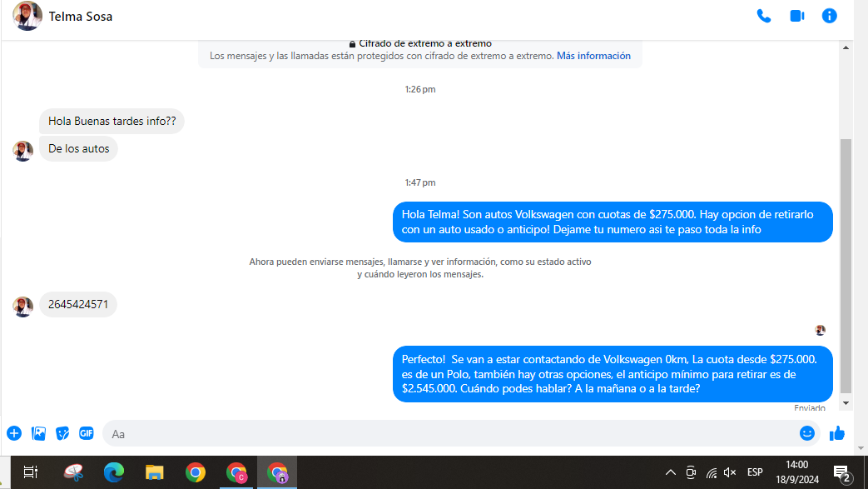Image resolution: width=868 pixels, height=489 pixels.
Task: Choose a sticker to send
Action: (62, 433)
